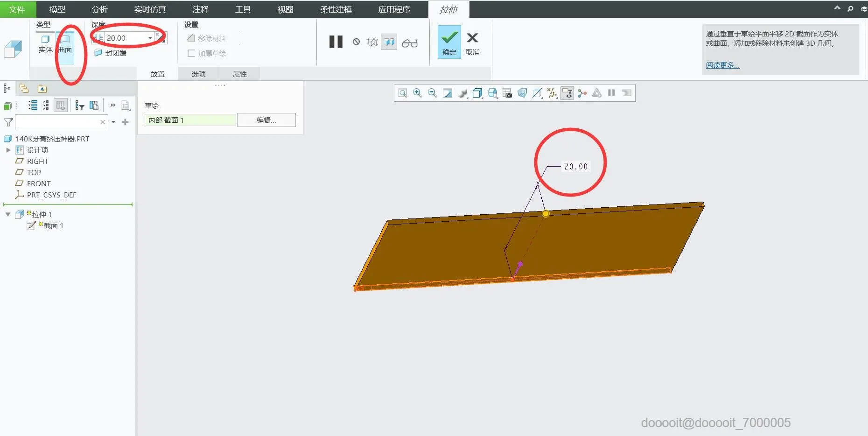868x436 pixels.
Task: Click the command search magnifier icon
Action: pyautogui.click(x=850, y=8)
